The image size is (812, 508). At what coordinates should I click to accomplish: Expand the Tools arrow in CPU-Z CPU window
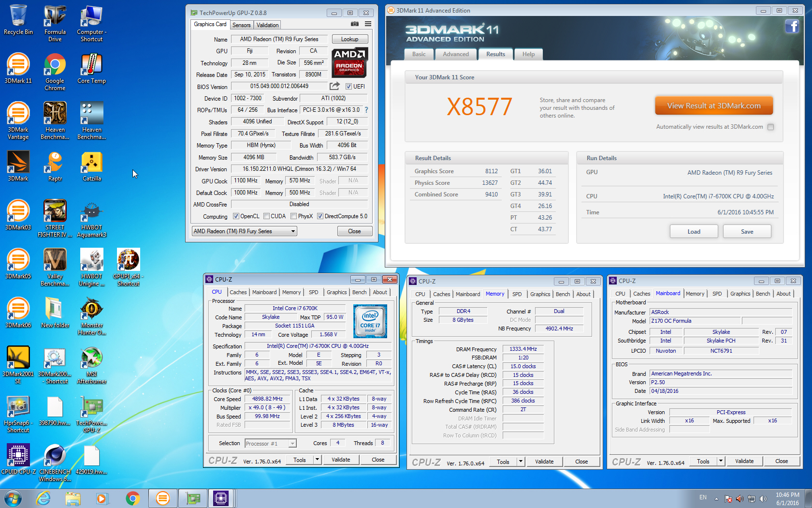coord(317,460)
